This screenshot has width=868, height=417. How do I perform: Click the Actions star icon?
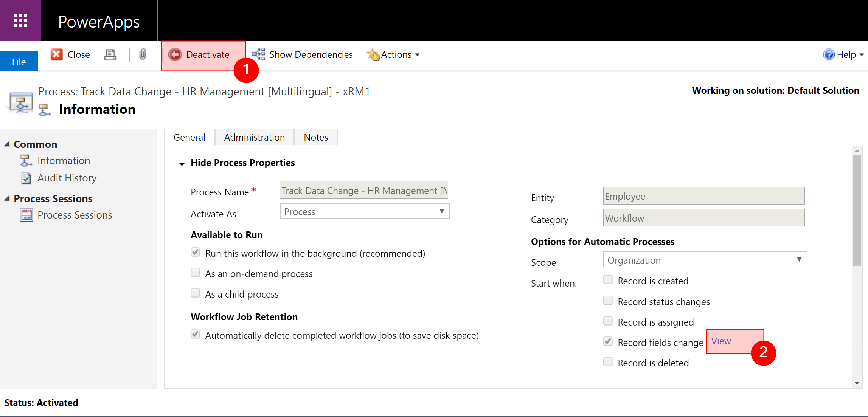click(373, 54)
